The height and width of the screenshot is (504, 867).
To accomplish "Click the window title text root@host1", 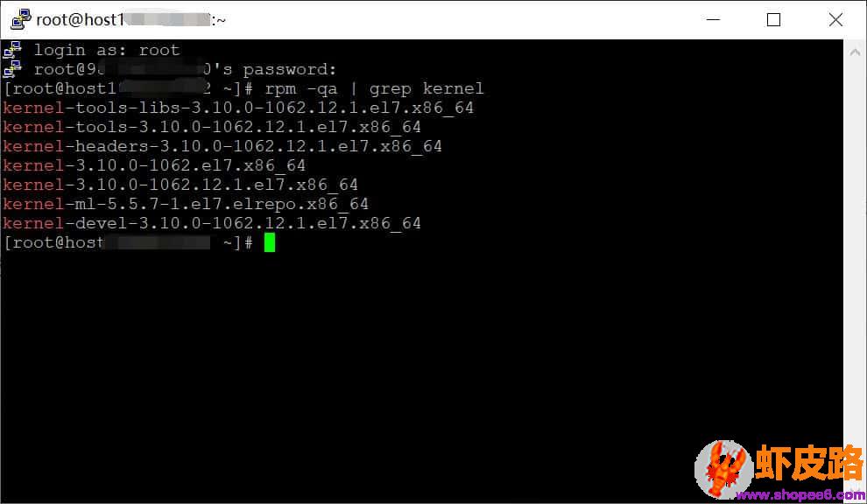I will coord(81,20).
